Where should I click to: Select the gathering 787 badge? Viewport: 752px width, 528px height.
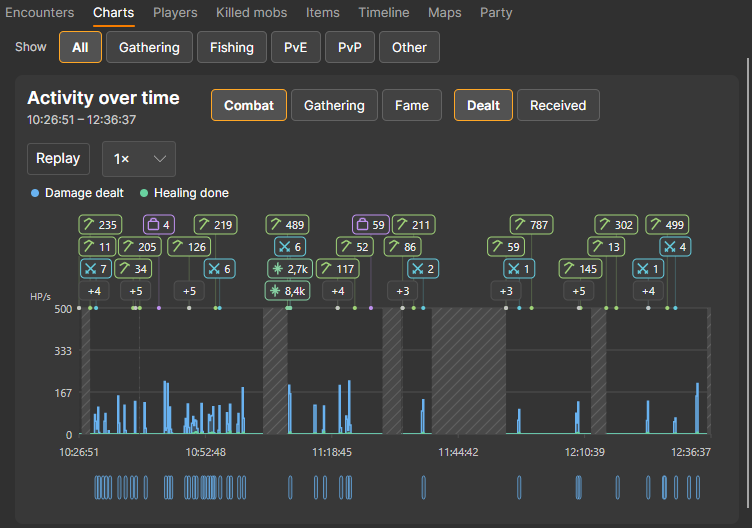tap(531, 224)
